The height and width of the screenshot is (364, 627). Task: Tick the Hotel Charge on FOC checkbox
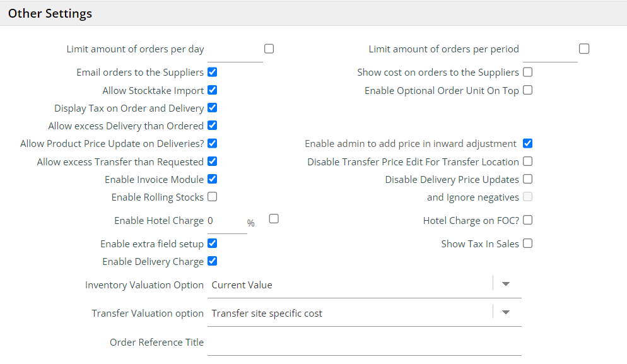coord(528,220)
